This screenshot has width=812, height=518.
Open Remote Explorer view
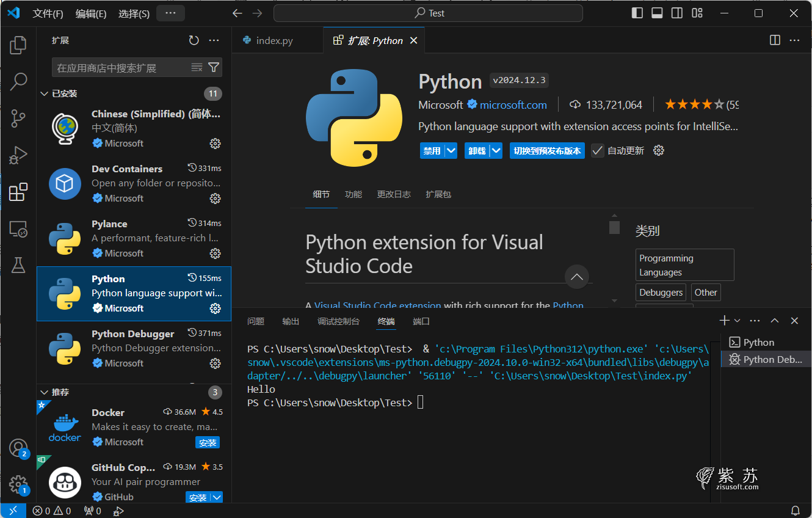(18, 228)
